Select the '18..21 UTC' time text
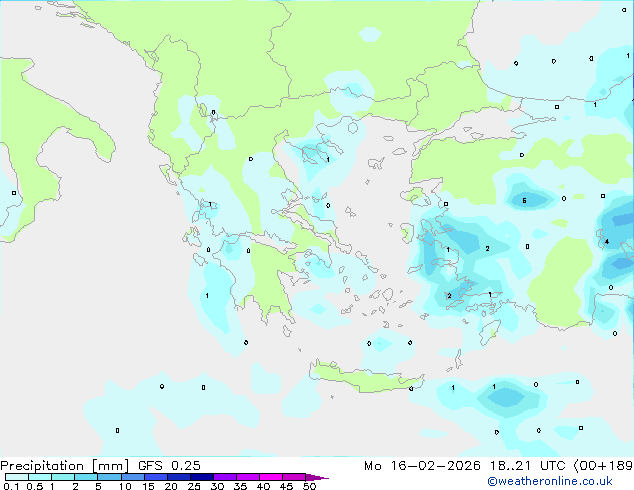 527,466
